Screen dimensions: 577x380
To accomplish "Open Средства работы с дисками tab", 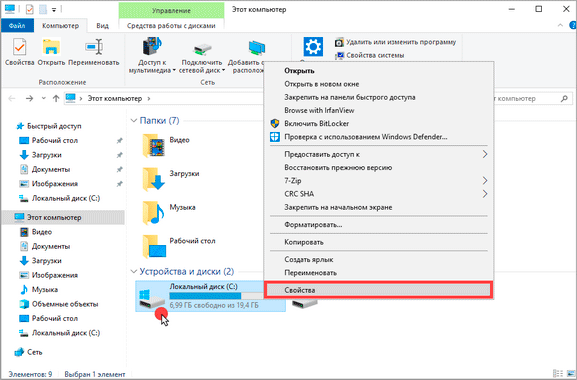I will click(171, 26).
